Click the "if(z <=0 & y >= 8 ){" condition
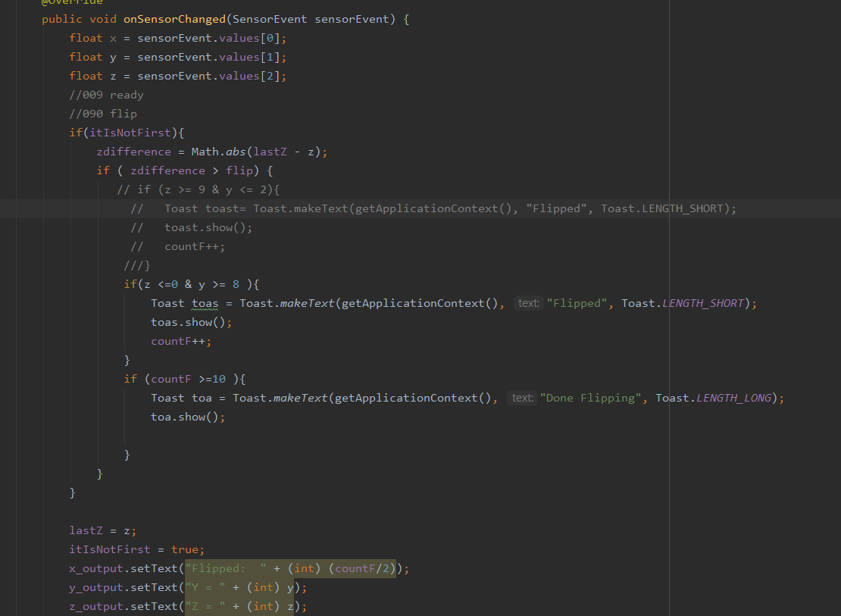Screen dimensions: 841x616 tap(192, 284)
